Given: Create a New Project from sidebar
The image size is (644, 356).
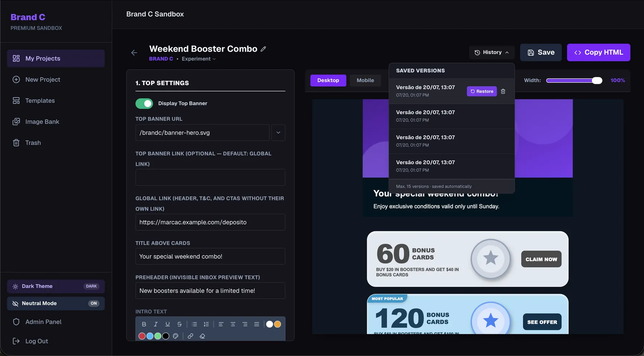Looking at the screenshot, I should click(56, 80).
